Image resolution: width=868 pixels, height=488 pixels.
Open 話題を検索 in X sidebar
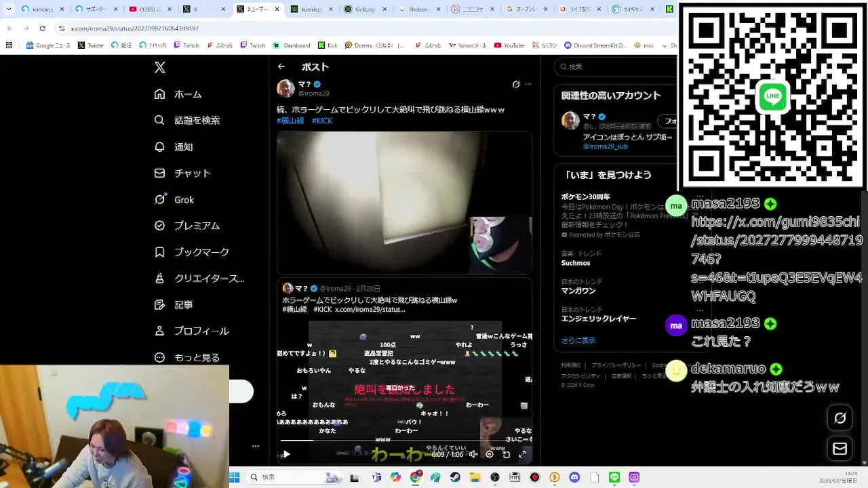tap(187, 120)
